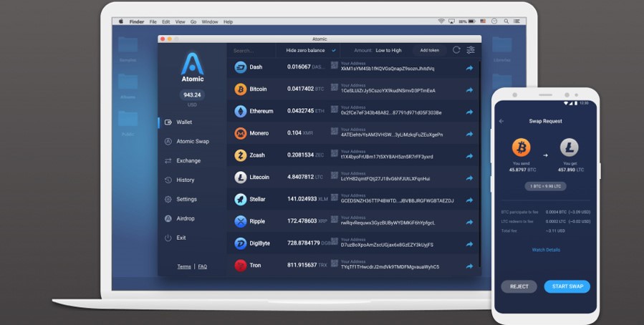
Task: Click the Stellar rocket icon
Action: [240, 200]
